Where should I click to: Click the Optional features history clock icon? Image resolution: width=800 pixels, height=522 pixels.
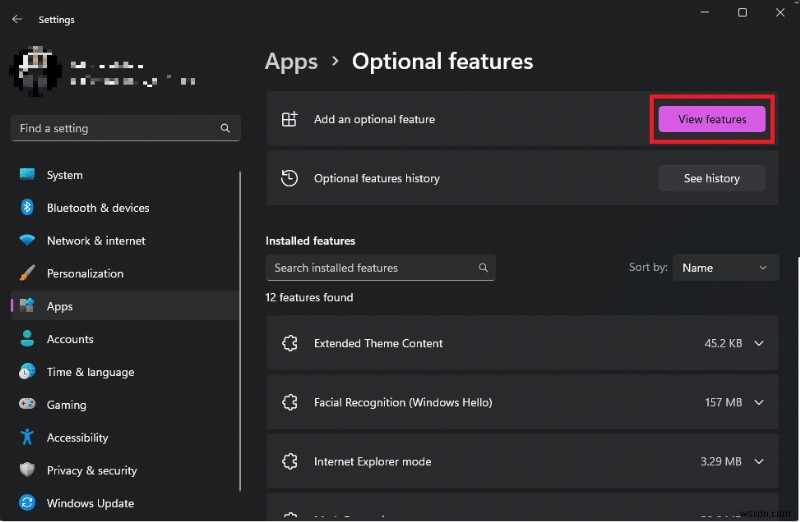pyautogui.click(x=289, y=178)
